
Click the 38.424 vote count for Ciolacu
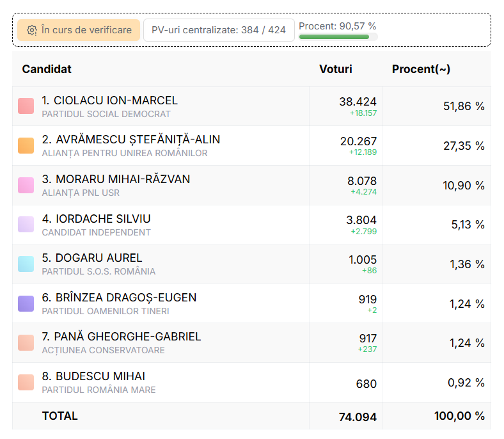[358, 101]
